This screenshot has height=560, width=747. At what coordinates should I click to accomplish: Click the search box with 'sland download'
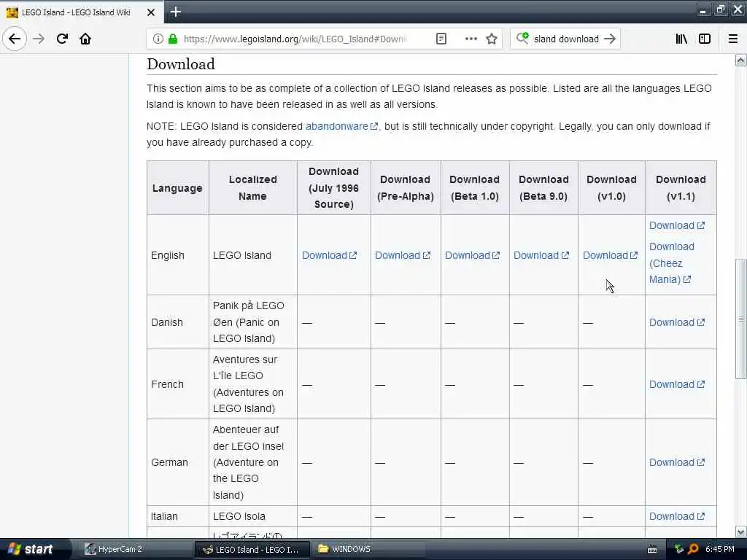565,39
